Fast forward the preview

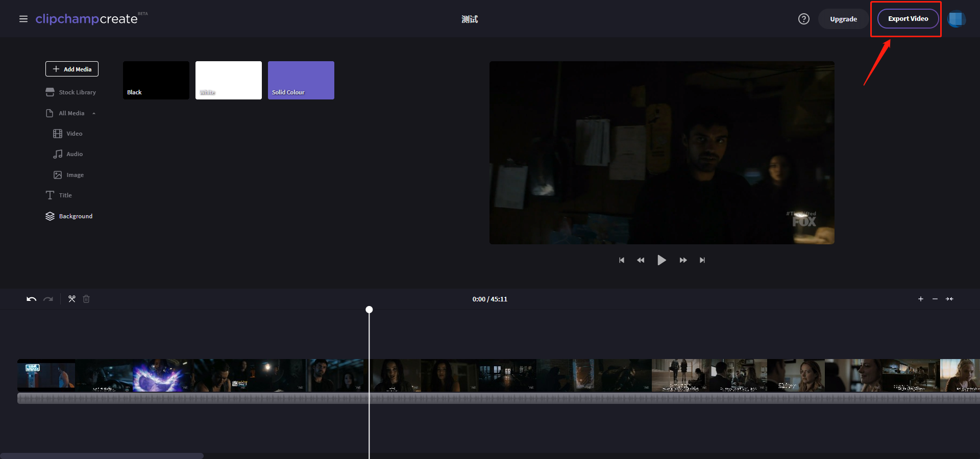click(683, 260)
